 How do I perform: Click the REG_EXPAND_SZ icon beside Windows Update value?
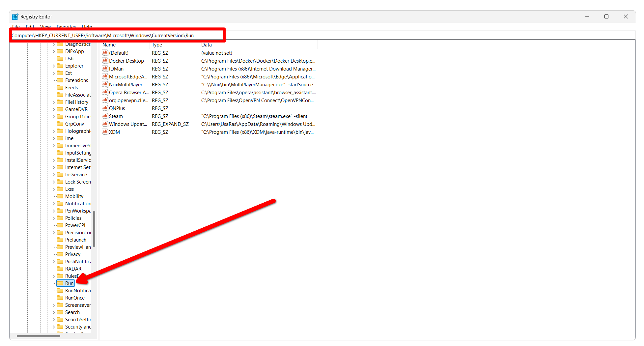click(x=105, y=124)
